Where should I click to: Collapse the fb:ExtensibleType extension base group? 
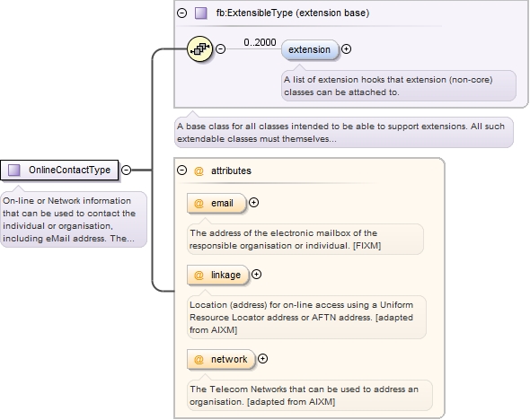click(181, 13)
